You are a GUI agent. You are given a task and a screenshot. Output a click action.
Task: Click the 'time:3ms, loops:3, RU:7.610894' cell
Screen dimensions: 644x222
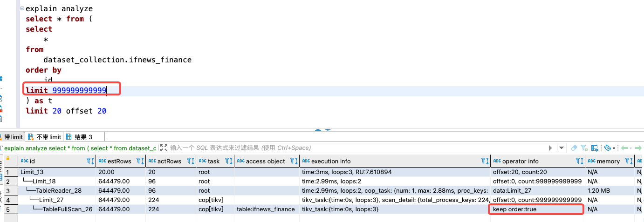(x=395, y=172)
